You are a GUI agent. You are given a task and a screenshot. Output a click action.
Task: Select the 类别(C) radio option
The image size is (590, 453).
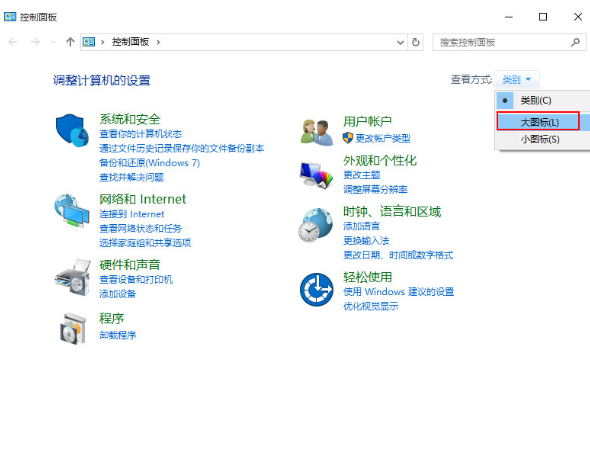pos(535,100)
